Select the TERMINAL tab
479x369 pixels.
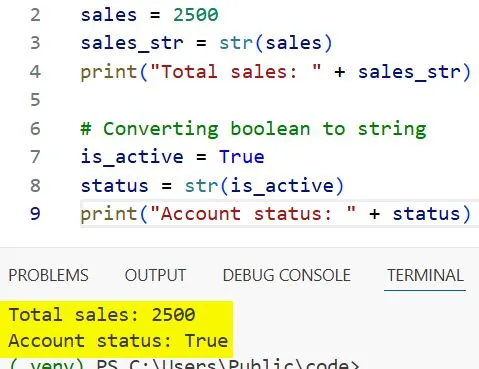[x=425, y=275]
